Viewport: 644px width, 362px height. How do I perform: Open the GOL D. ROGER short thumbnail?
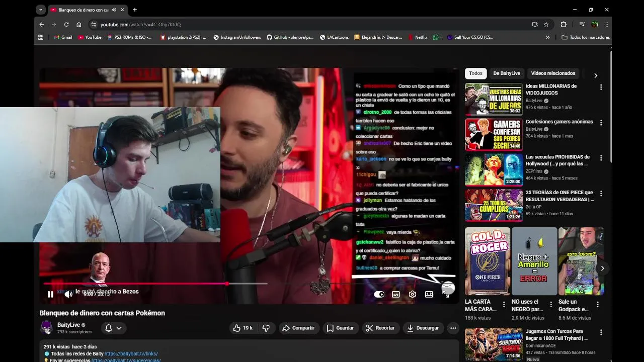[x=488, y=261]
